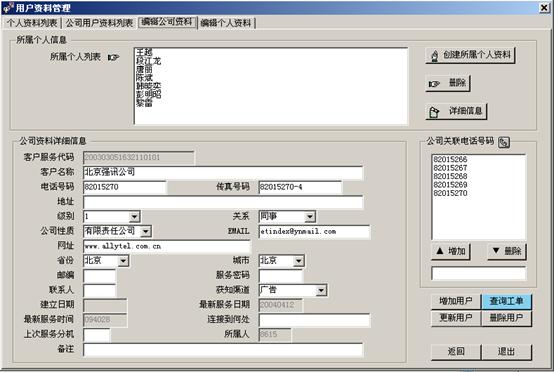Open the 获知渠道 dropdown list
Image resolution: width=554 pixels, height=372 pixels.
(x=321, y=290)
